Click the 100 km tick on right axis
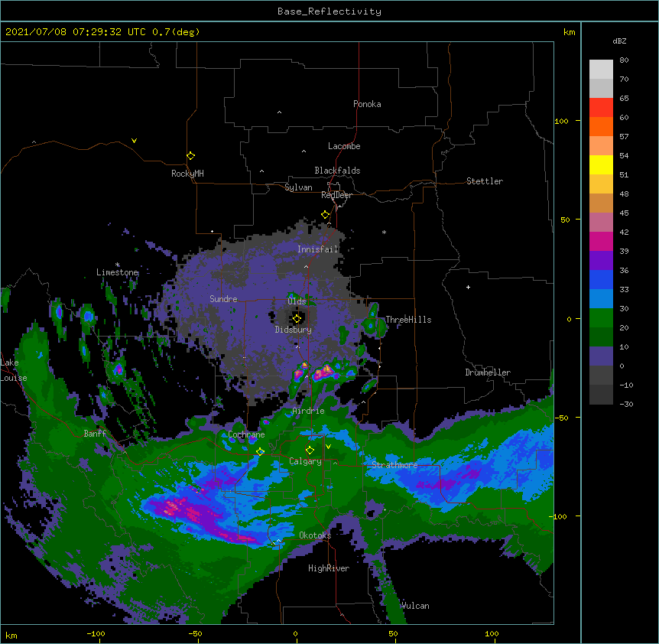This screenshot has width=659, height=644. (561, 121)
